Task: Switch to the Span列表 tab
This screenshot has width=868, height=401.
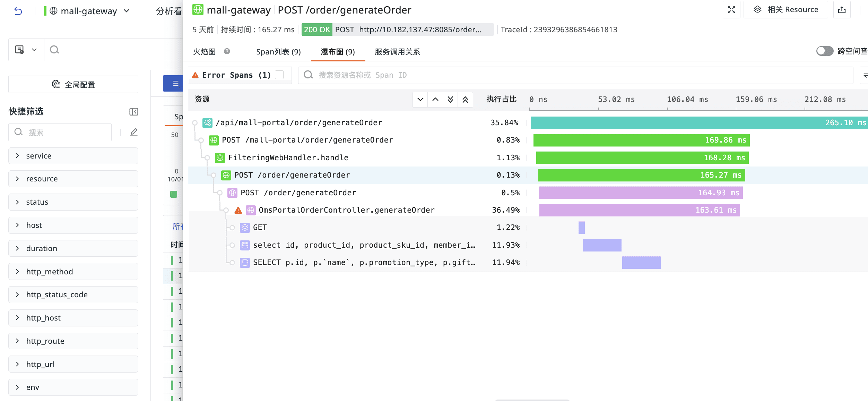Action: click(x=278, y=52)
